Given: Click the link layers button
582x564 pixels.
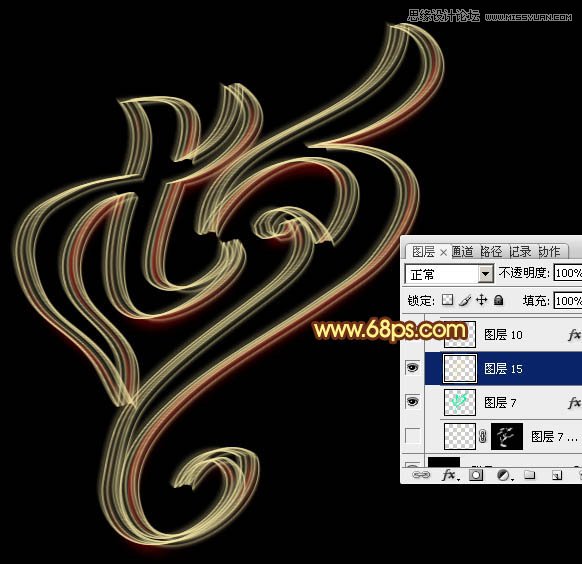Looking at the screenshot, I should [421, 475].
